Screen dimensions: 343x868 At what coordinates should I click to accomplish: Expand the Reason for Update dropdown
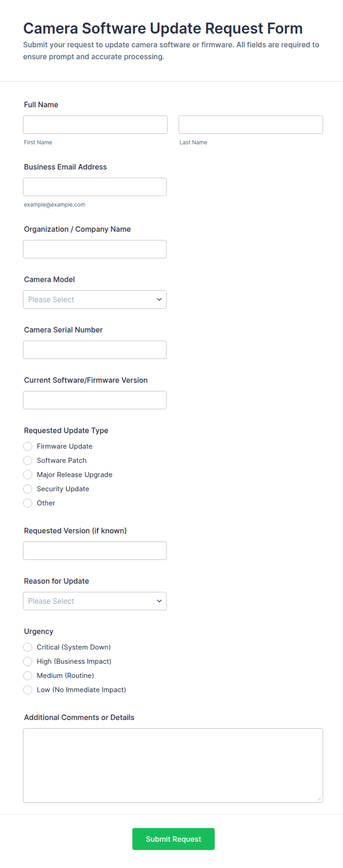(x=95, y=601)
